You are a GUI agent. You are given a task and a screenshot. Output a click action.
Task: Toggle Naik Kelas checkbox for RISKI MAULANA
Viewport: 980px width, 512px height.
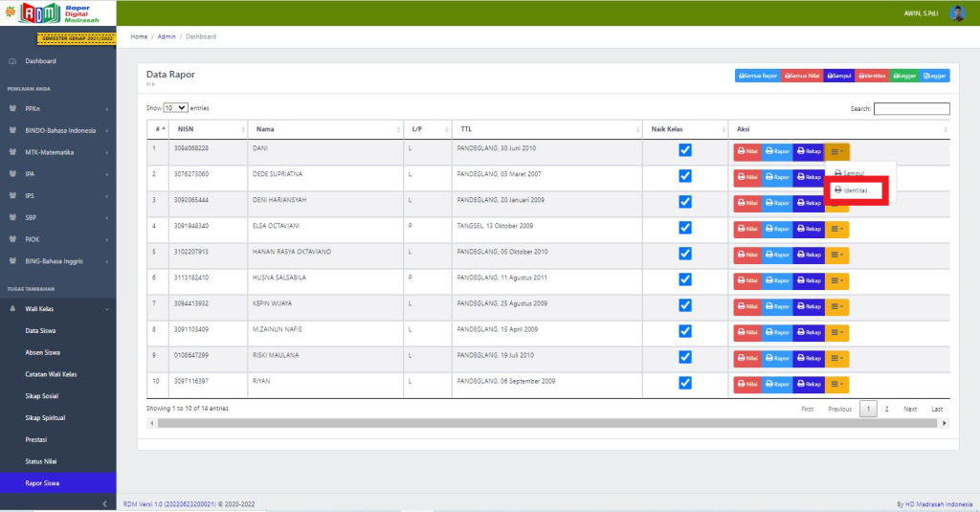684,357
